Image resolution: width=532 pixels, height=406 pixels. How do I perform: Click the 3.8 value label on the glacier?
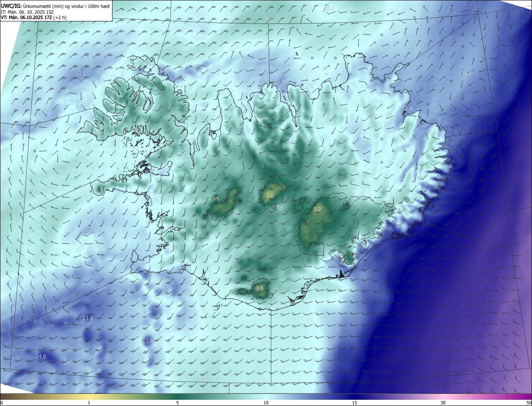point(216,198)
